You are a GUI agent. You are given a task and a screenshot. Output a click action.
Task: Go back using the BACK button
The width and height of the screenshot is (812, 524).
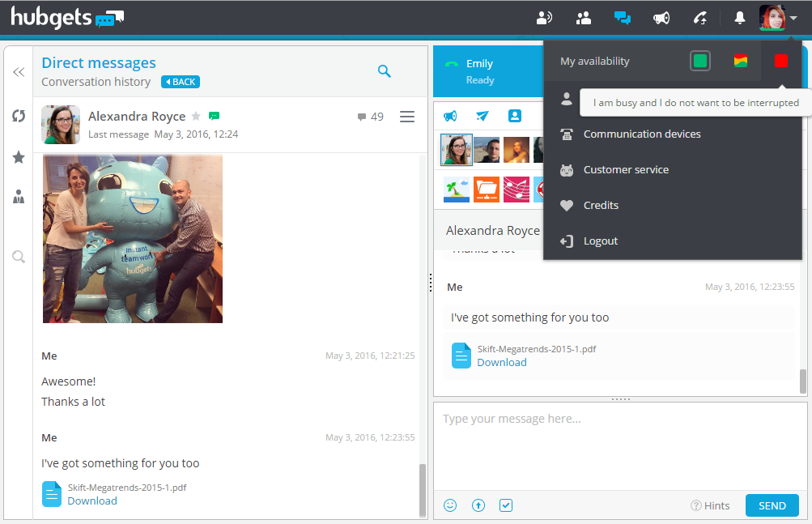pos(181,82)
